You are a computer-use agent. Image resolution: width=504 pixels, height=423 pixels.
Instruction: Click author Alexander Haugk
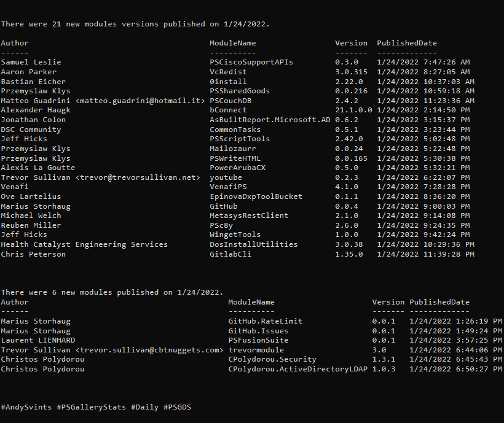pyautogui.click(x=36, y=110)
